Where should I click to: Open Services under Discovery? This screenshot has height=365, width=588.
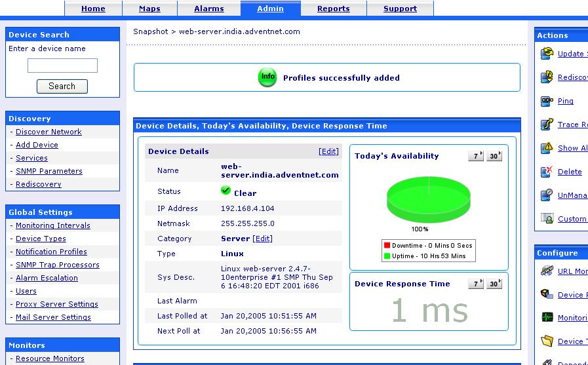[31, 158]
